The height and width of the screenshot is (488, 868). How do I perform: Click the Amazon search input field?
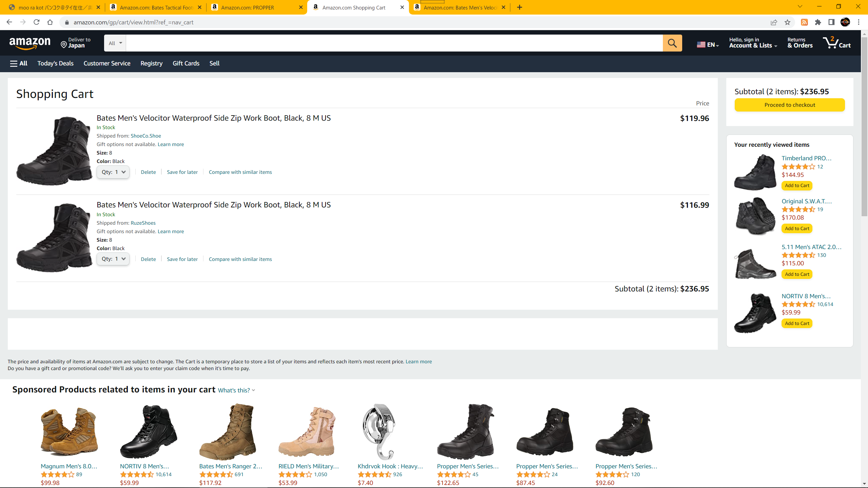tap(394, 43)
